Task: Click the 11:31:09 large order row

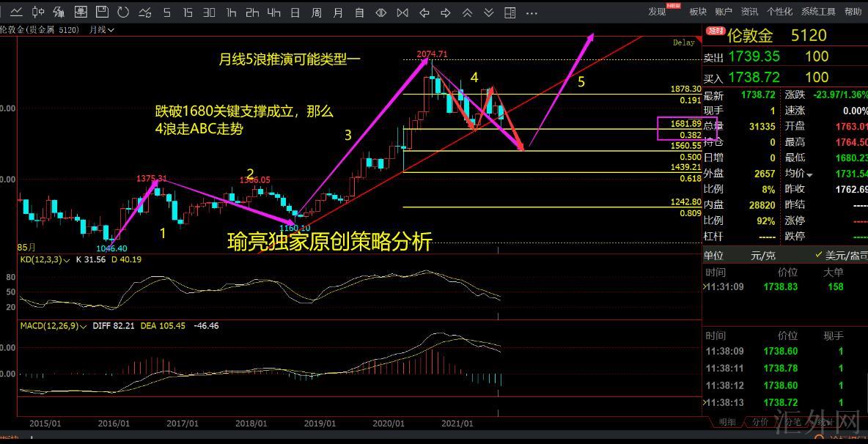Action: (x=785, y=286)
